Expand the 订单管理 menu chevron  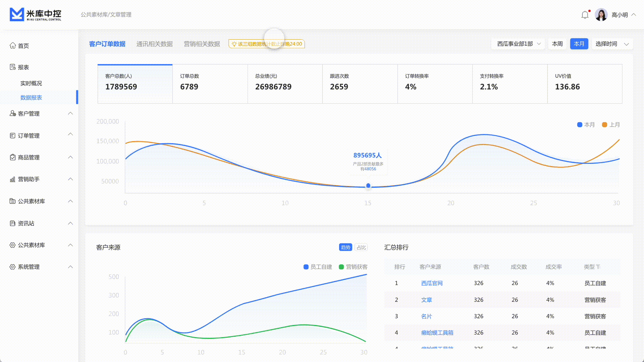coord(71,134)
